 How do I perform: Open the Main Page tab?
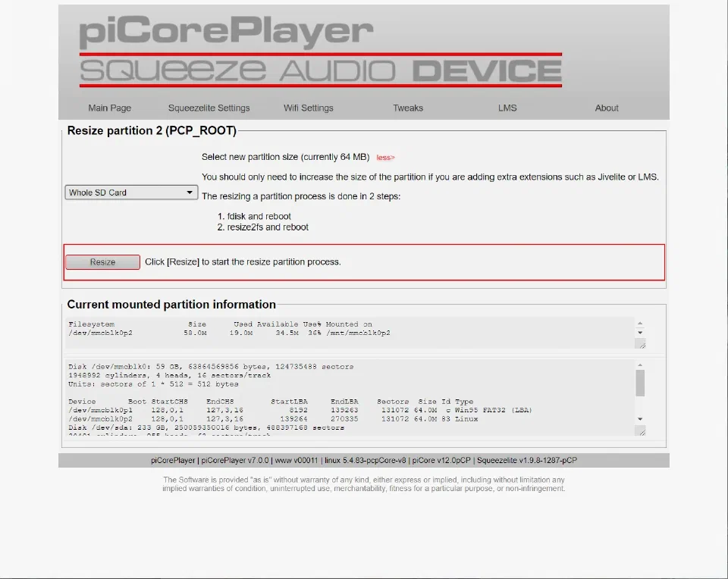tap(109, 108)
